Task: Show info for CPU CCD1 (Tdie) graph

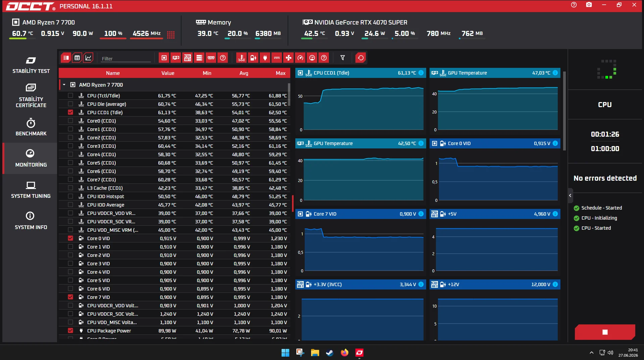Action: tap(421, 73)
